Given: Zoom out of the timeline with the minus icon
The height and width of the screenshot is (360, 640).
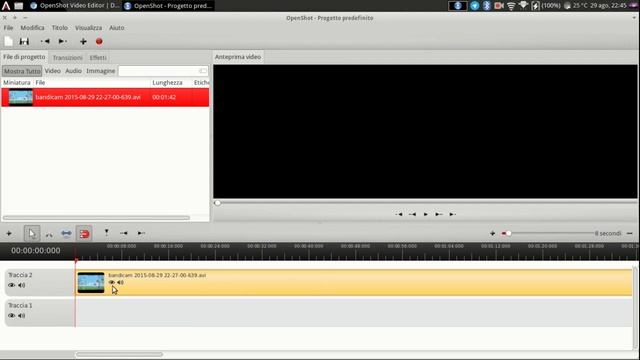Looking at the screenshot, I should [629, 233].
